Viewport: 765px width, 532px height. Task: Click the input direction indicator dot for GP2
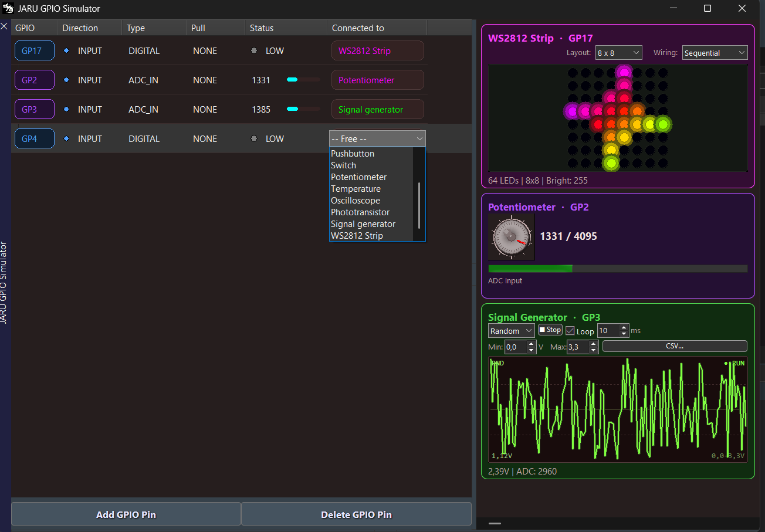point(65,80)
